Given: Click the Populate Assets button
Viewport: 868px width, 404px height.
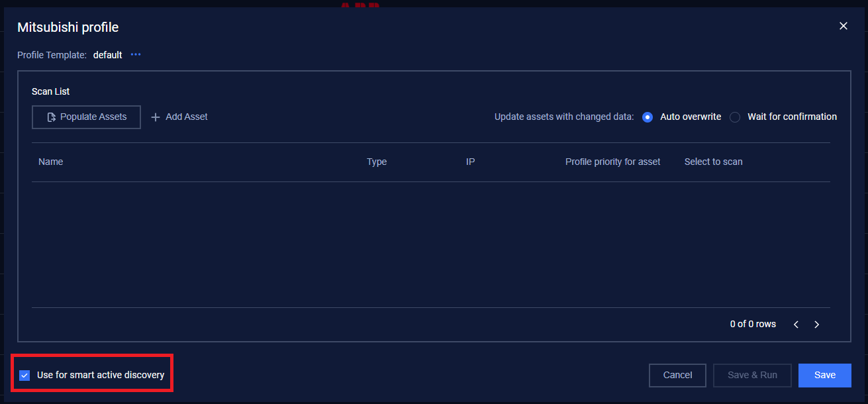Looking at the screenshot, I should [86, 117].
